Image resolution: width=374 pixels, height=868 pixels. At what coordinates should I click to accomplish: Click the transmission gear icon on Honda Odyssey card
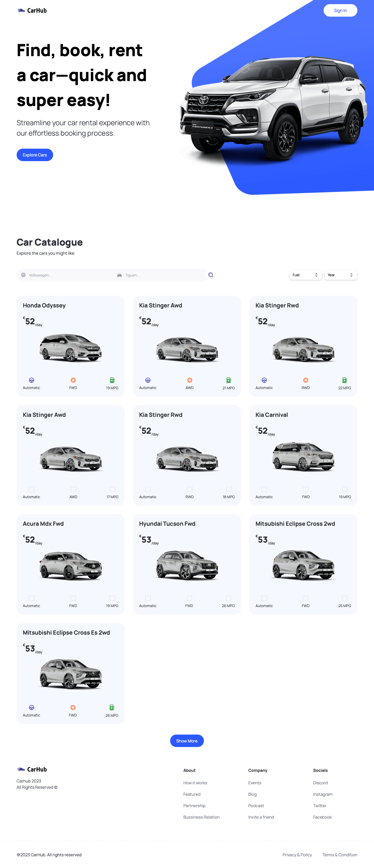tap(74, 380)
